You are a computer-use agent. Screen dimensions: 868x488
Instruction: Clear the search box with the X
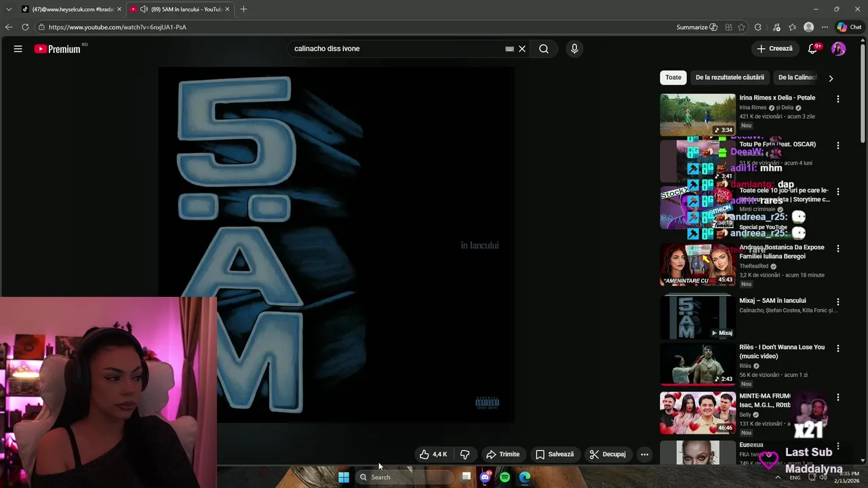click(x=522, y=49)
